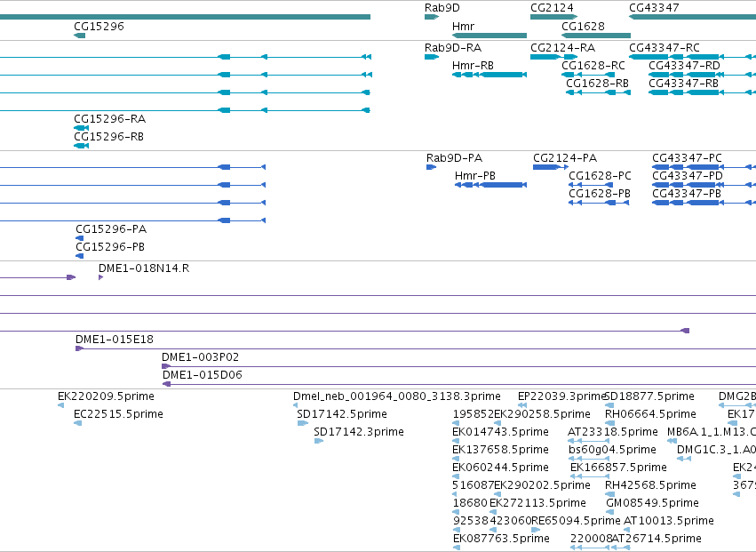Open the EK290258.5prime EST label
756x552 pixels.
pos(543,414)
